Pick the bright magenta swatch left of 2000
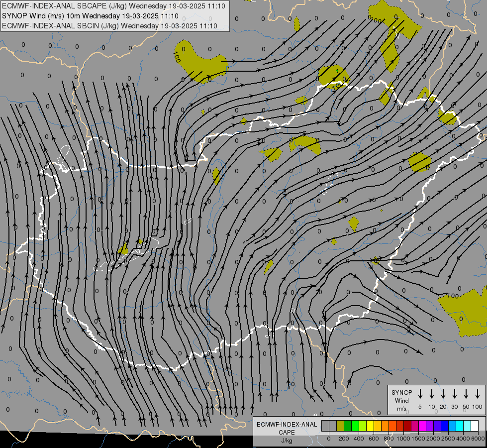The image size is (487, 448). click(422, 426)
